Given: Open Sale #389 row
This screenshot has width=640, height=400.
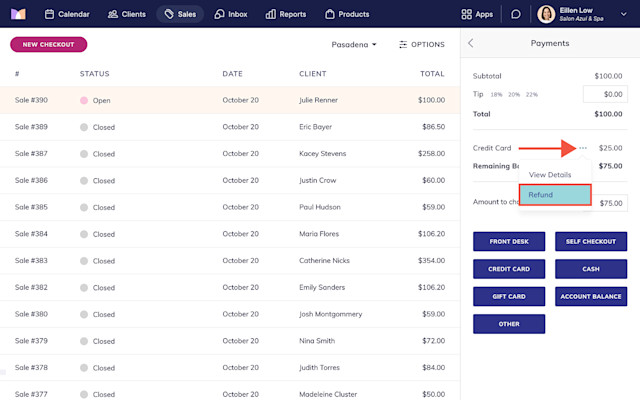Looking at the screenshot, I should pos(230,127).
